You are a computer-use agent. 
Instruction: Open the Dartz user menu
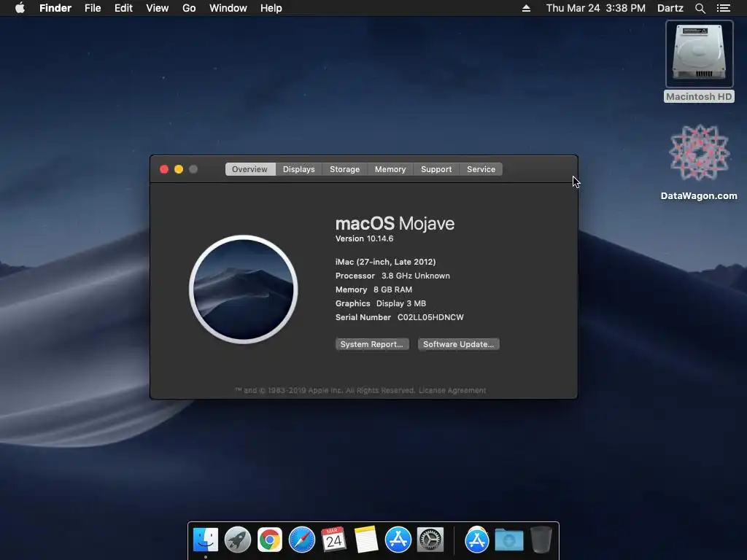coord(670,8)
